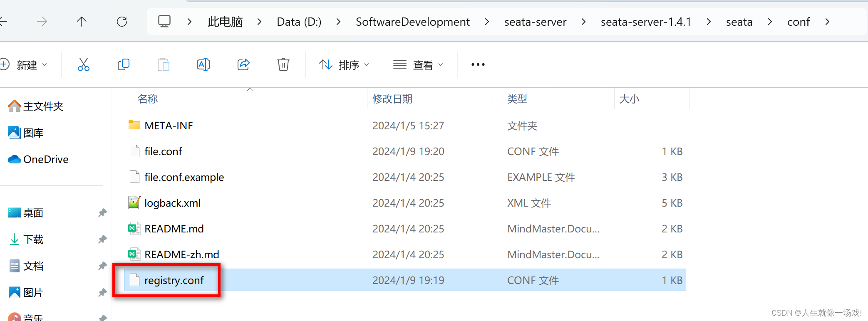The width and height of the screenshot is (868, 321).
Task: Expand chevron after conf breadcrumb
Action: 827,22
